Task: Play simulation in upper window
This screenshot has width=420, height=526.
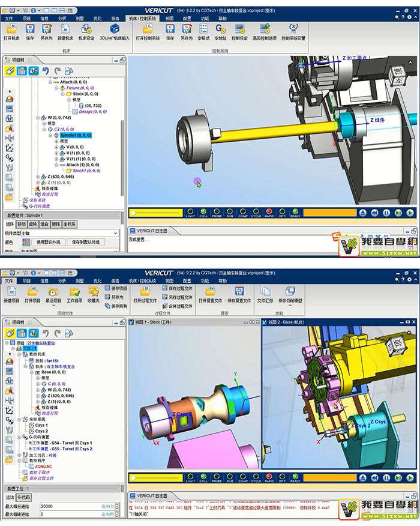Action: pos(410,213)
